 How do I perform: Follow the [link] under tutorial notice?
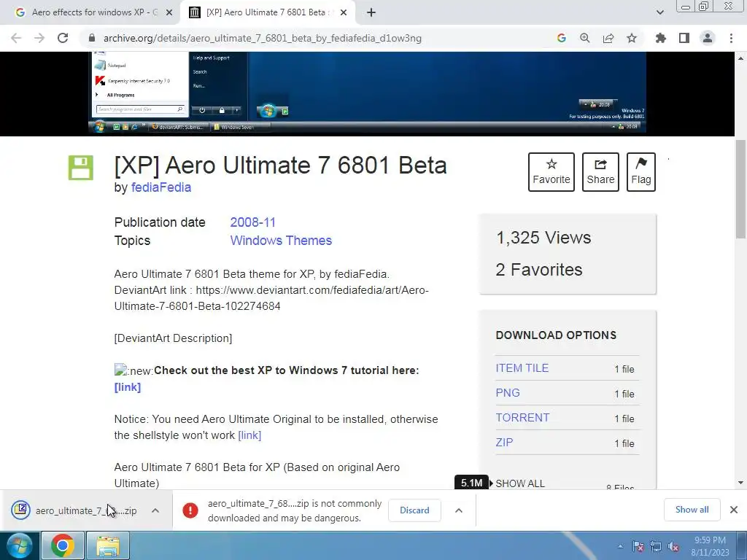[128, 387]
